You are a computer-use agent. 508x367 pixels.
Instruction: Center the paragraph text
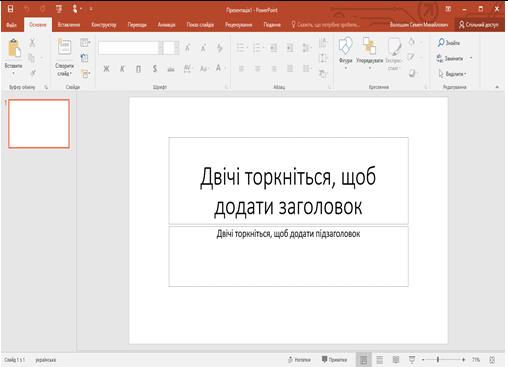[x=258, y=69]
